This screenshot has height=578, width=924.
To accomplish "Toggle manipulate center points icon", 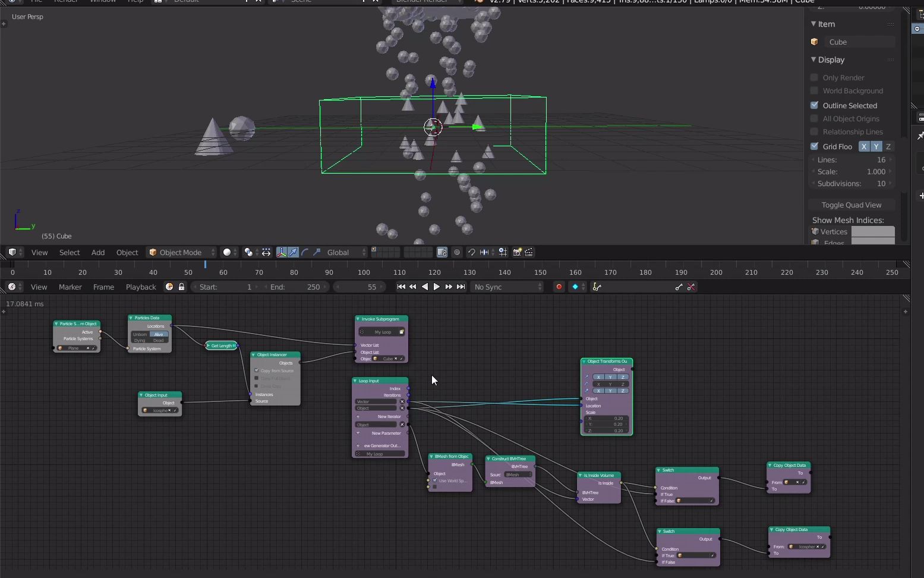I will tap(266, 252).
